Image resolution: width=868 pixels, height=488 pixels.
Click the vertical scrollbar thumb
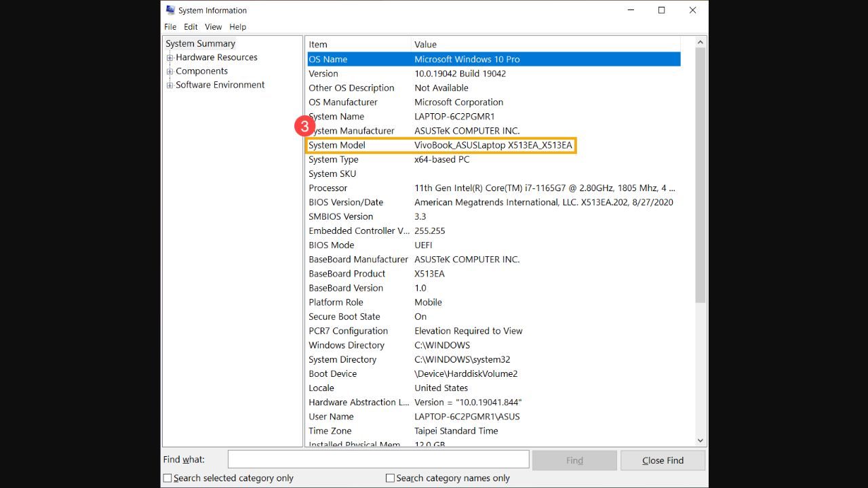coord(701,175)
